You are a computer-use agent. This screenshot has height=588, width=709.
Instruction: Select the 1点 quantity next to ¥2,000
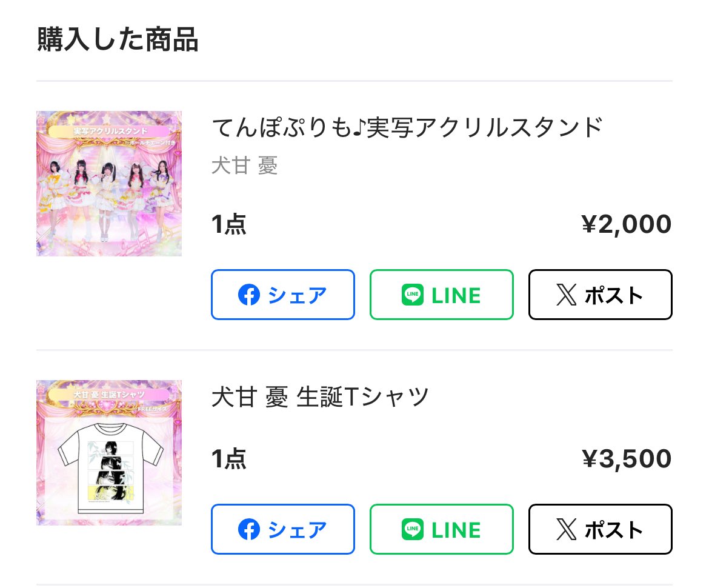pos(228,226)
